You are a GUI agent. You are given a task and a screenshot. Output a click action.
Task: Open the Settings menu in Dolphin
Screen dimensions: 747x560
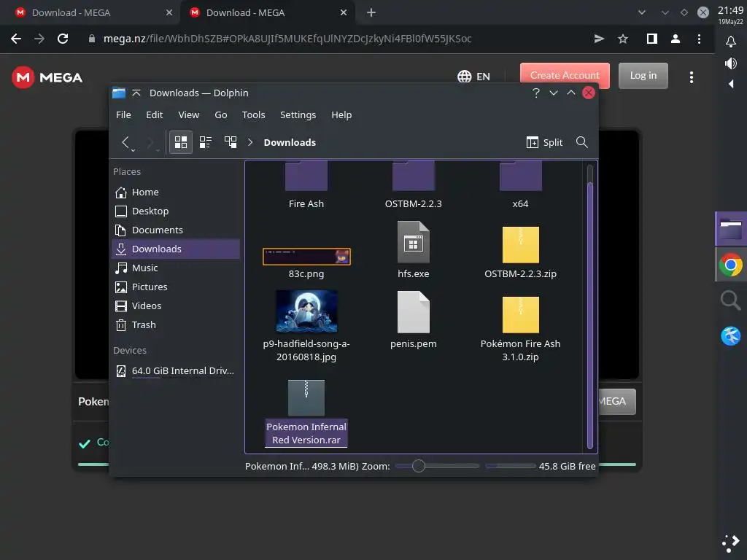[298, 114]
